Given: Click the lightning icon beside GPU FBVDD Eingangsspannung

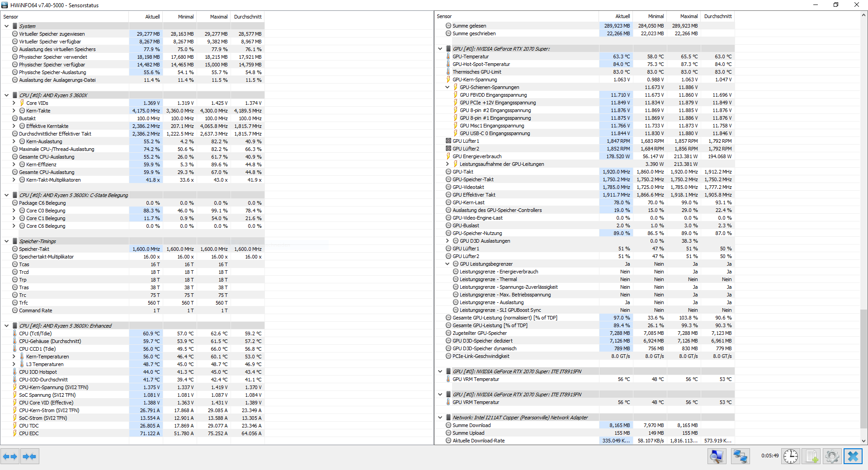Looking at the screenshot, I should [x=456, y=95].
